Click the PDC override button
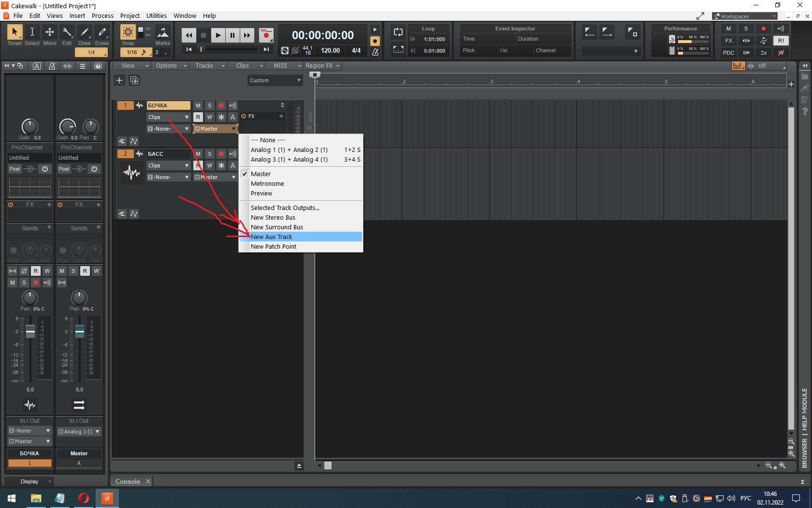 click(x=728, y=53)
